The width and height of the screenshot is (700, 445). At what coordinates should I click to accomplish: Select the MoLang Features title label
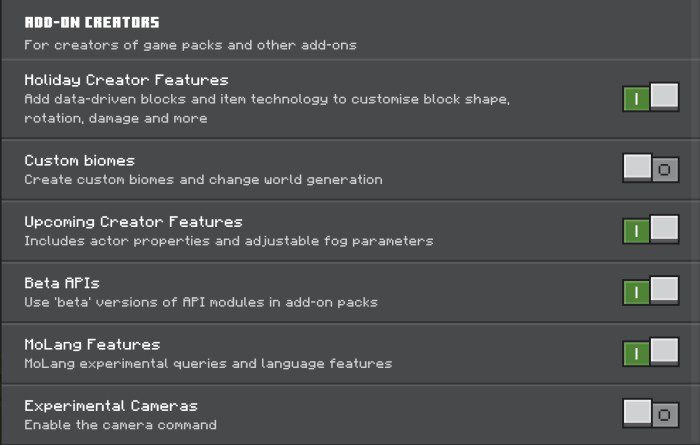click(92, 344)
